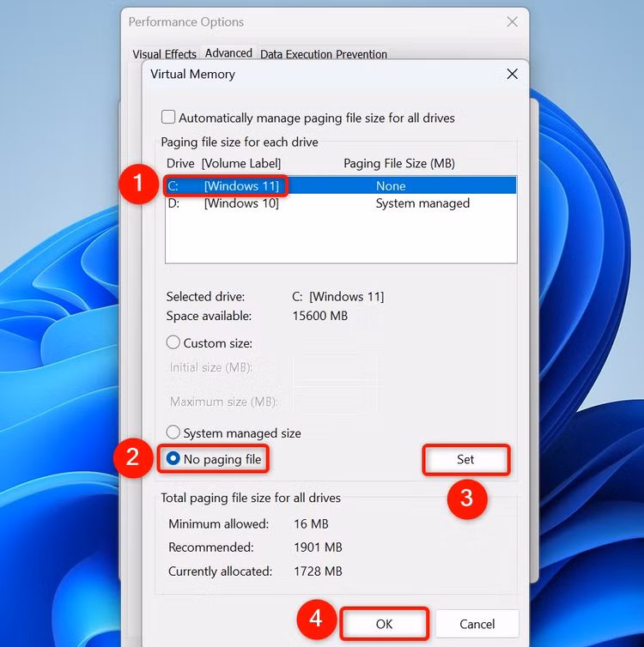Select the No paging file option
The image size is (644, 647).
[173, 458]
